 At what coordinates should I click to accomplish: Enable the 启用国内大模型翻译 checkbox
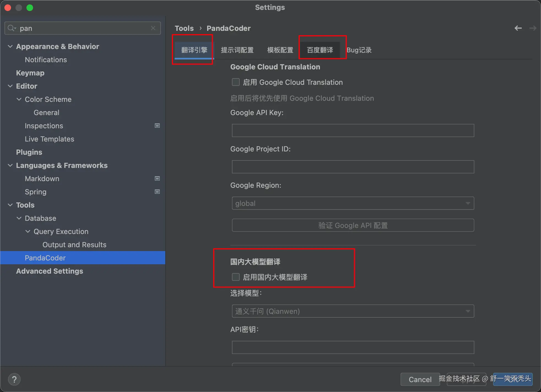click(236, 277)
